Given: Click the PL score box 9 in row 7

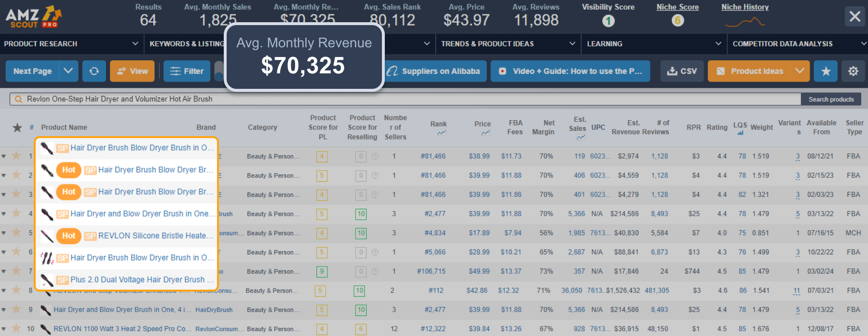Looking at the screenshot, I should pyautogui.click(x=322, y=272).
